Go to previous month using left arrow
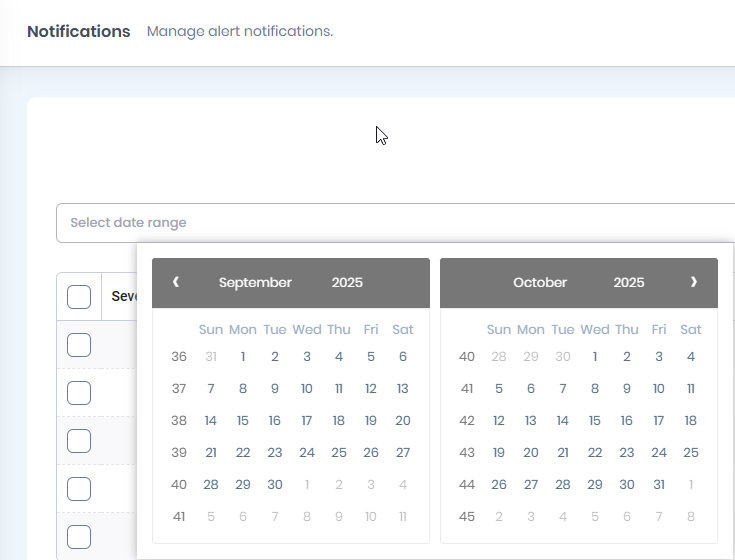Screen dimensions: 735x560 click(176, 282)
